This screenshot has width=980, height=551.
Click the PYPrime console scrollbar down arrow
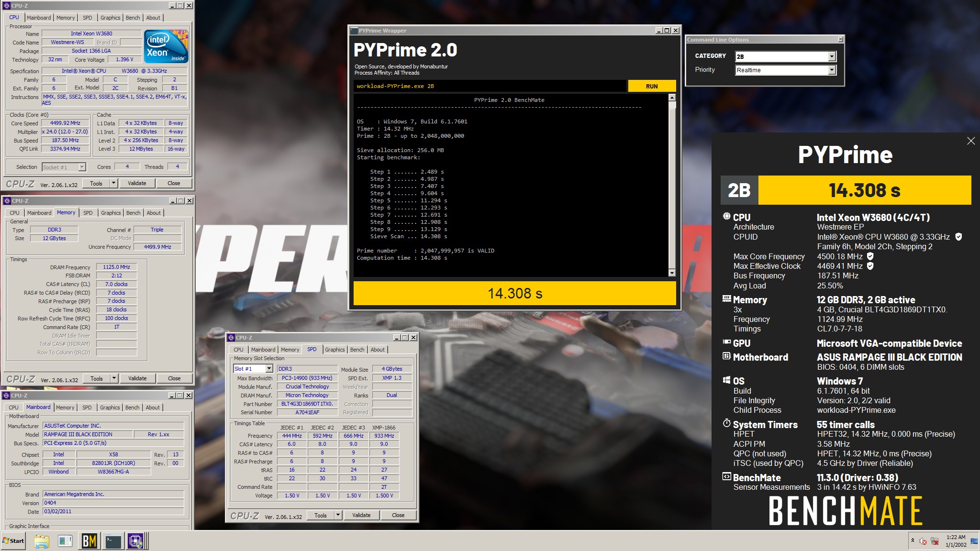pos(672,273)
